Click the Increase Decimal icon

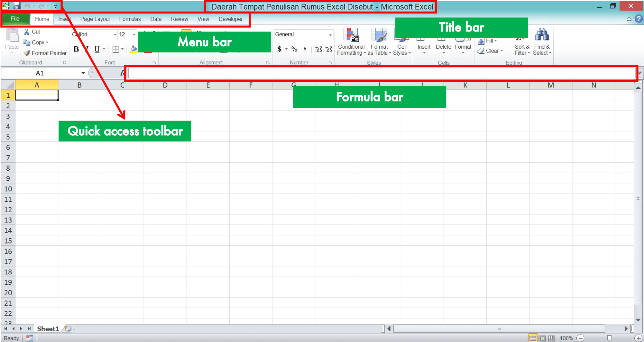318,49
